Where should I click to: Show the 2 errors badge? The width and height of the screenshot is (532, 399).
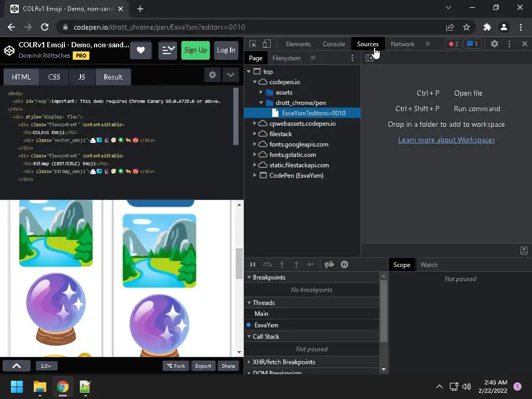point(454,44)
